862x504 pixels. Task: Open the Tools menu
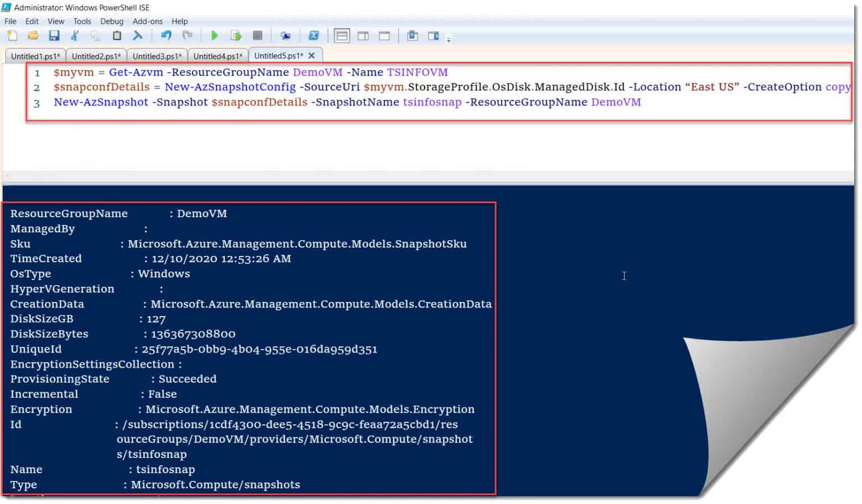(82, 21)
